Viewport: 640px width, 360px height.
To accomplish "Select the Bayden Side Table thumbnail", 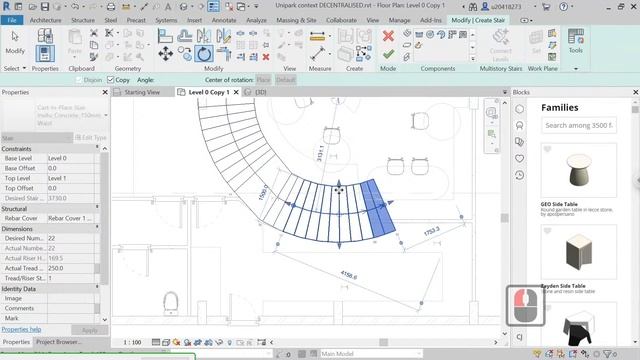I will point(578,252).
